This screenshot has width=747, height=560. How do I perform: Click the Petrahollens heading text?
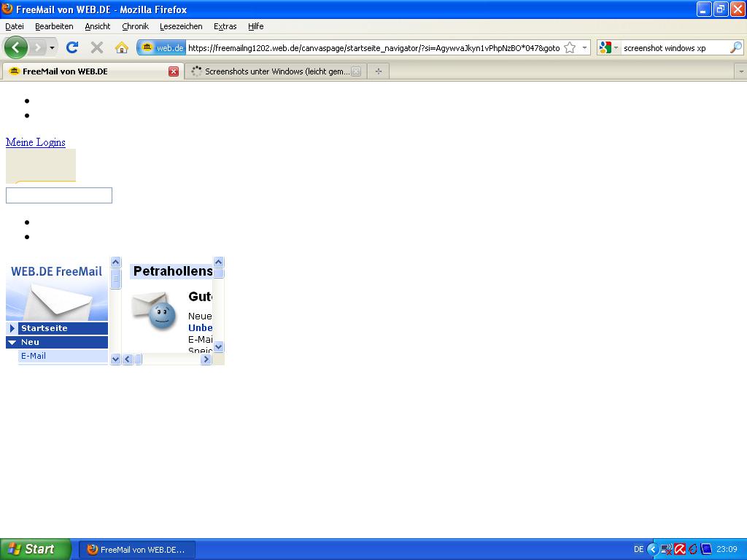(x=172, y=271)
